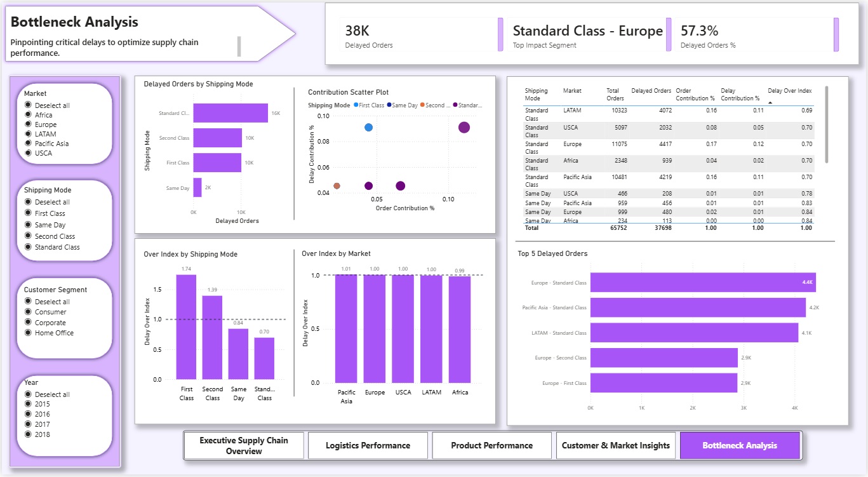This screenshot has height=477, width=868.
Task: Sort table by Delay Over Index arrow
Action: pos(771,102)
